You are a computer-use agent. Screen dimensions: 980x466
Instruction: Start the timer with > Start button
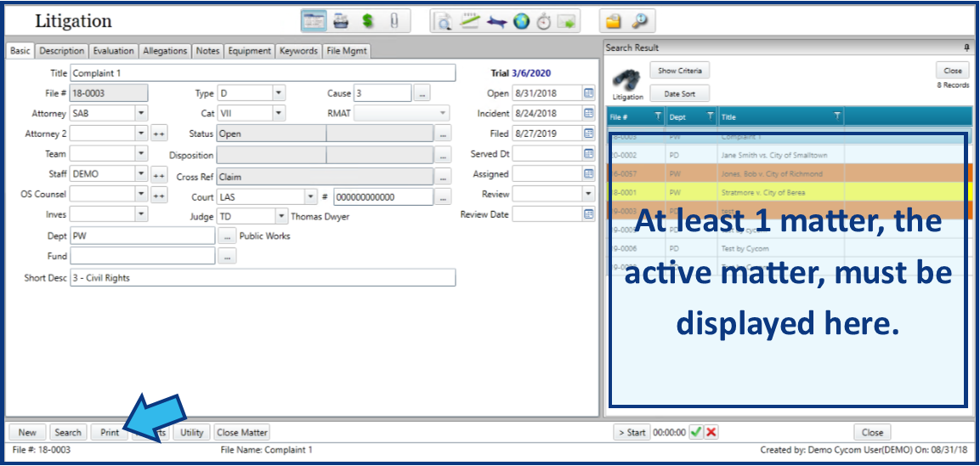(x=632, y=432)
